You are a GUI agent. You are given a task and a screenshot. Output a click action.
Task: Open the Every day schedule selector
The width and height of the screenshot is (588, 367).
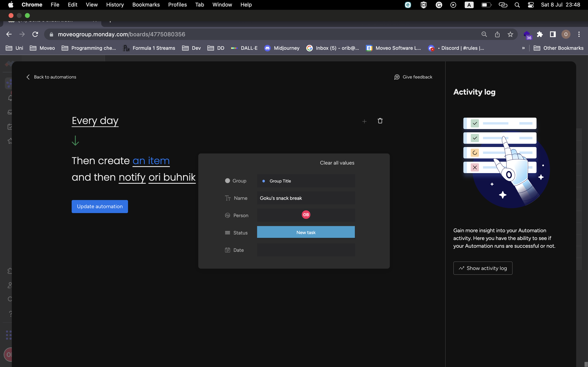[x=95, y=121]
